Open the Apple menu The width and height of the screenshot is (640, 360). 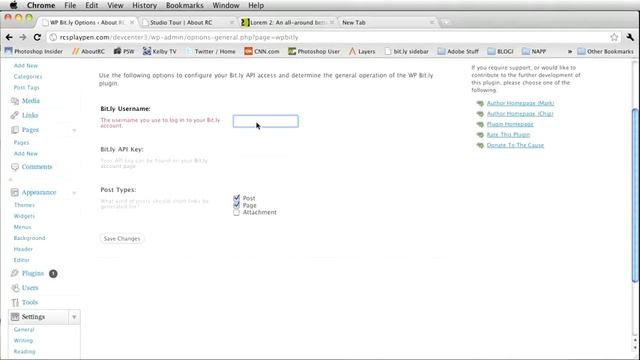(13, 5)
